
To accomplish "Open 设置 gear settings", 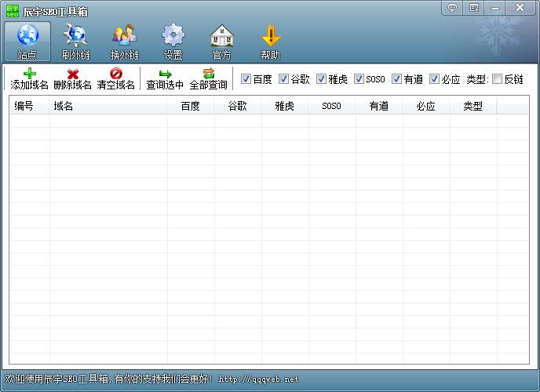I will 173,42.
